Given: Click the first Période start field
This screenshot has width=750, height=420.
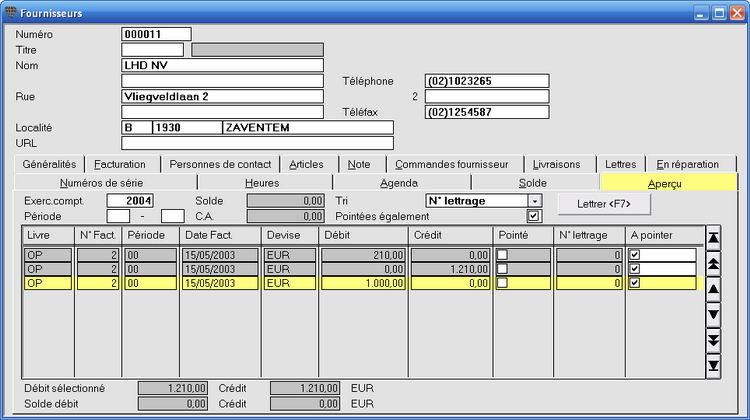Looking at the screenshot, I should pos(118,216).
